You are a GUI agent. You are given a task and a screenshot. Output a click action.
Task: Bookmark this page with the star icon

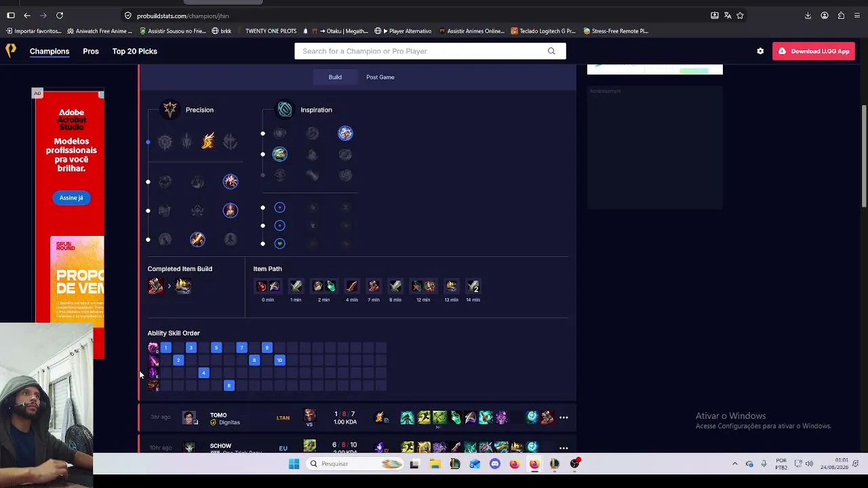(x=740, y=16)
